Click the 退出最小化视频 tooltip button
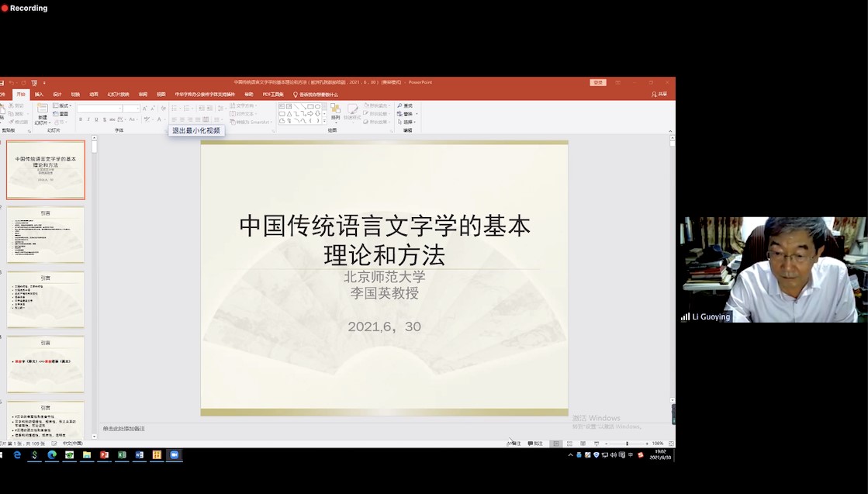This screenshot has height=494, width=868. tap(196, 130)
